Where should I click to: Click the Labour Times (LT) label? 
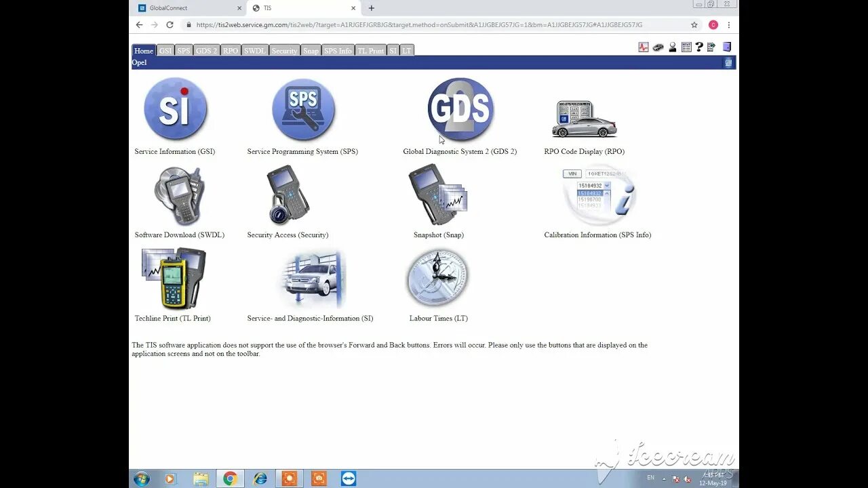click(x=438, y=318)
